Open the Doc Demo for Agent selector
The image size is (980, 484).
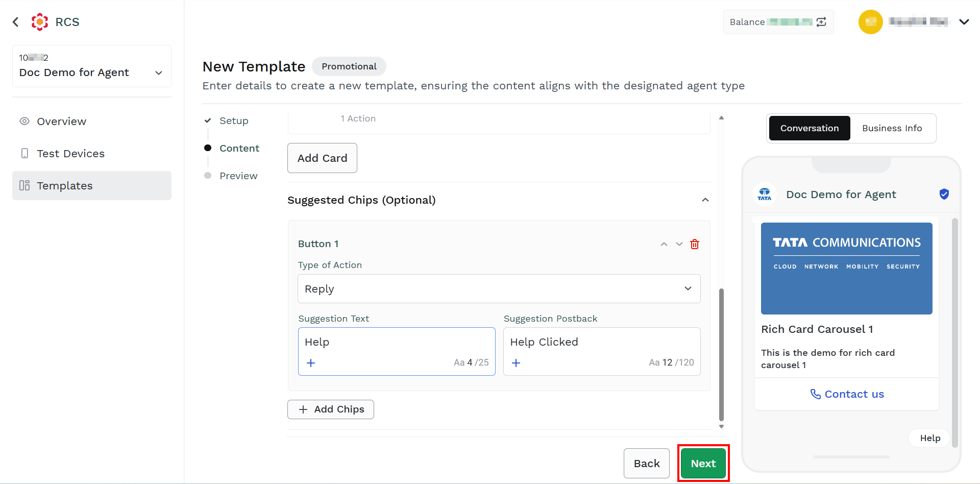pos(92,66)
